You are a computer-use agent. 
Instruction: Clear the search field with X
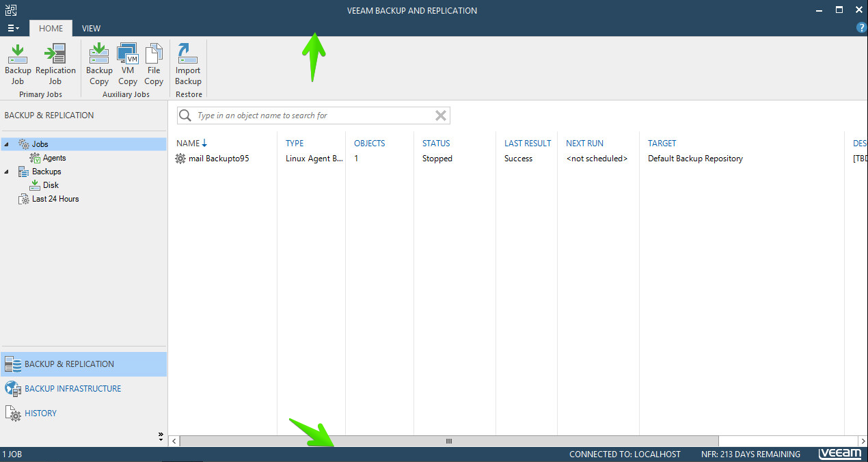(x=441, y=116)
